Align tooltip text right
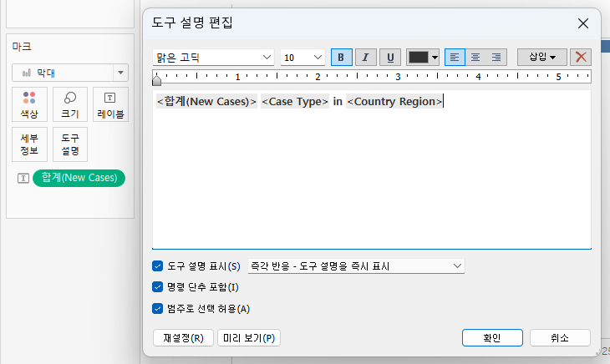Viewport: 610px width, 364px height. tap(496, 58)
